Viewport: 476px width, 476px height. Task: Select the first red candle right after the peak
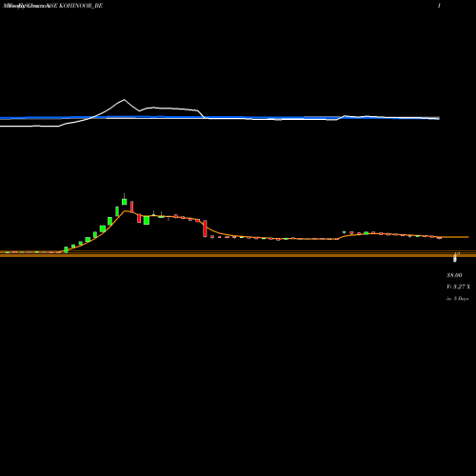tap(132, 207)
